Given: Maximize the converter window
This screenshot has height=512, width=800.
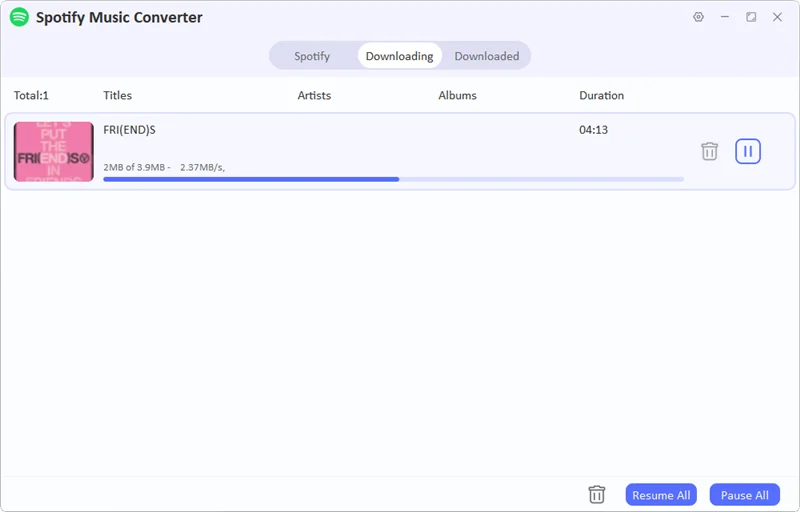Looking at the screenshot, I should [x=751, y=17].
